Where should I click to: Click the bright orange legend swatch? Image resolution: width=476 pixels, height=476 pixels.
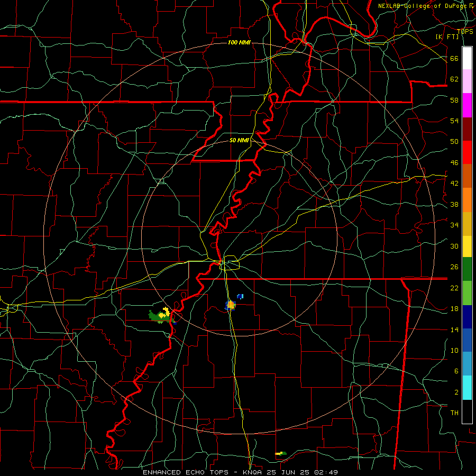pyautogui.click(x=467, y=200)
